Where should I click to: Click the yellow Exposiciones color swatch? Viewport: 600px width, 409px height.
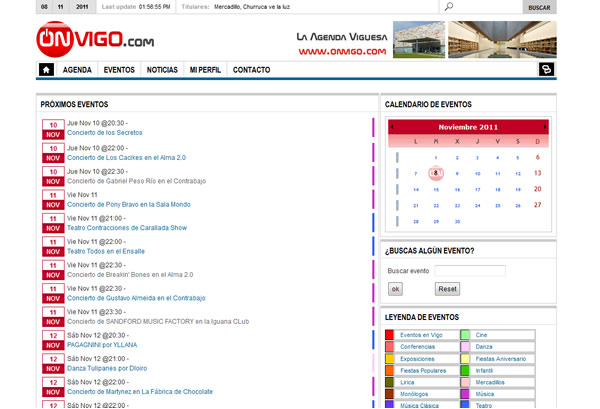click(390, 358)
